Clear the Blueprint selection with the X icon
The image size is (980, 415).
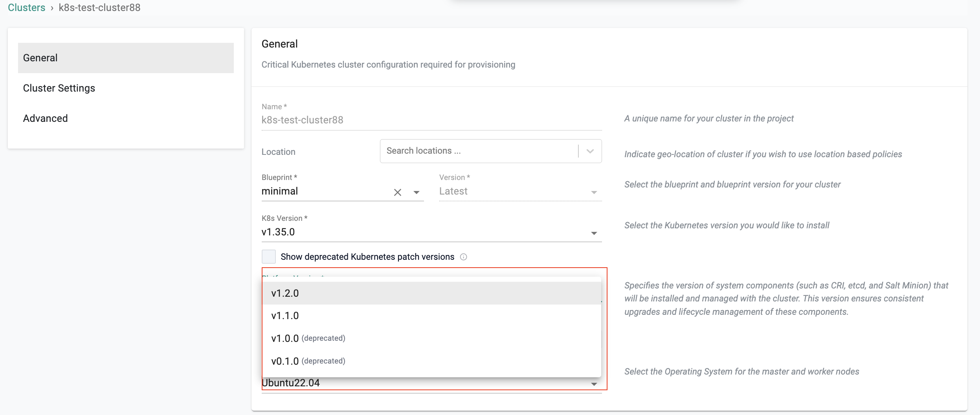coord(397,192)
